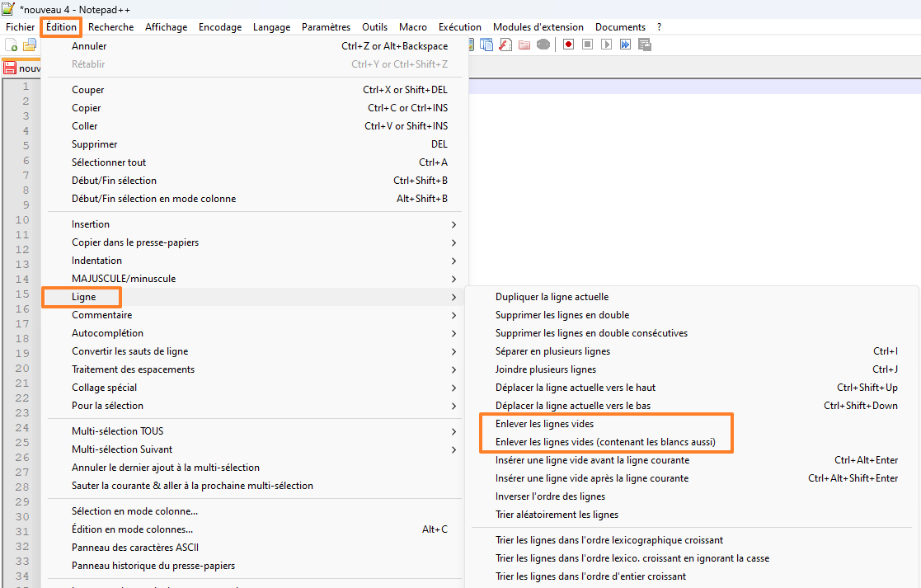Open the Function List panel icon
Image resolution: width=921 pixels, height=588 pixels.
[x=505, y=45]
